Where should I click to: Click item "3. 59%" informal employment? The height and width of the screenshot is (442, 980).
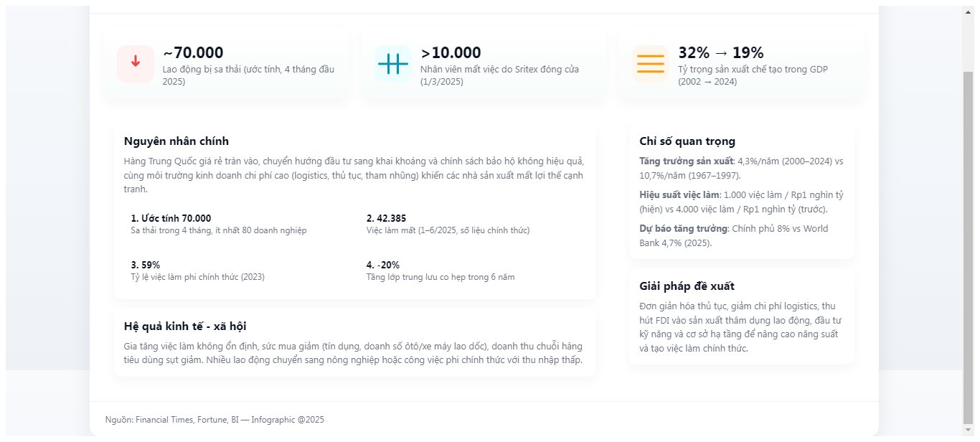coord(146,265)
